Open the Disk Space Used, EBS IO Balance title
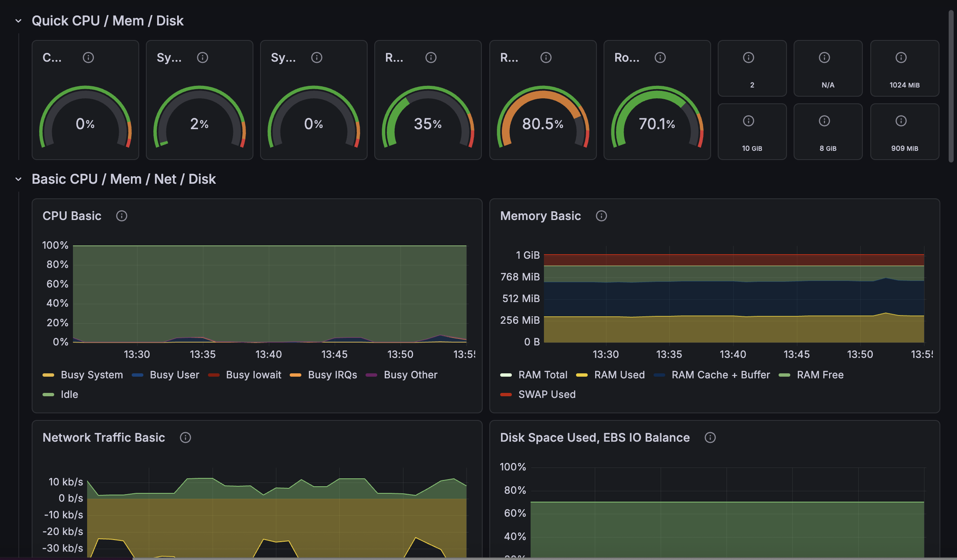This screenshot has height=560, width=957. (x=595, y=437)
